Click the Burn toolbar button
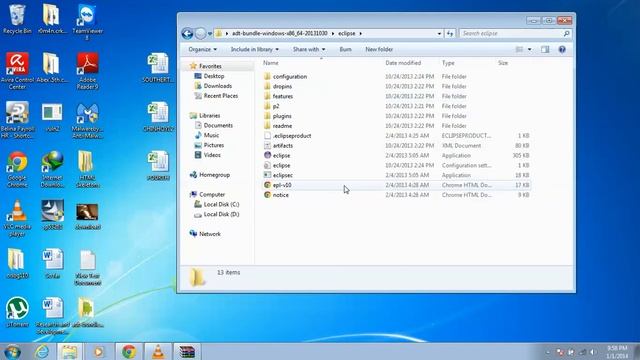Screen dimensions: 640x360 [345, 49]
